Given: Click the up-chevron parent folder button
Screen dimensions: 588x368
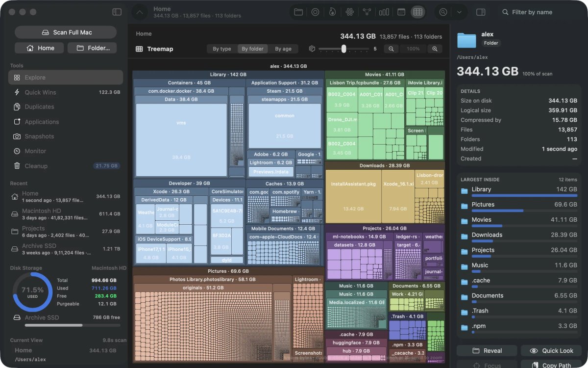Looking at the screenshot, I should (140, 12).
